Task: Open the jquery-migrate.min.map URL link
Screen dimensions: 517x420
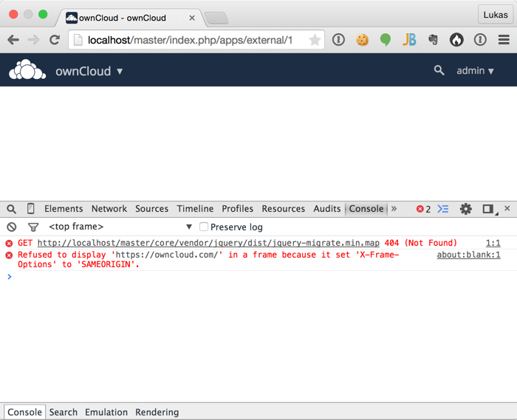Action: point(208,243)
